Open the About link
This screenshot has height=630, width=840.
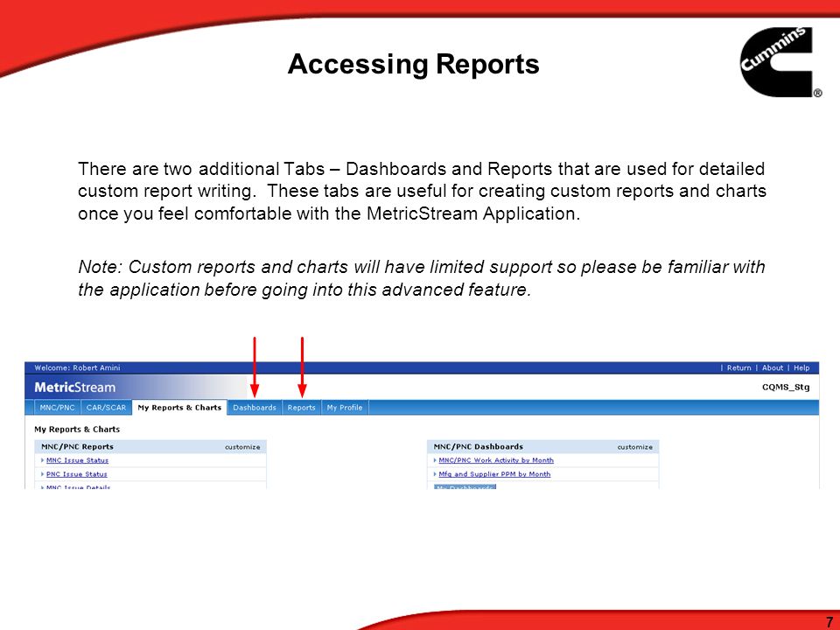[773, 368]
